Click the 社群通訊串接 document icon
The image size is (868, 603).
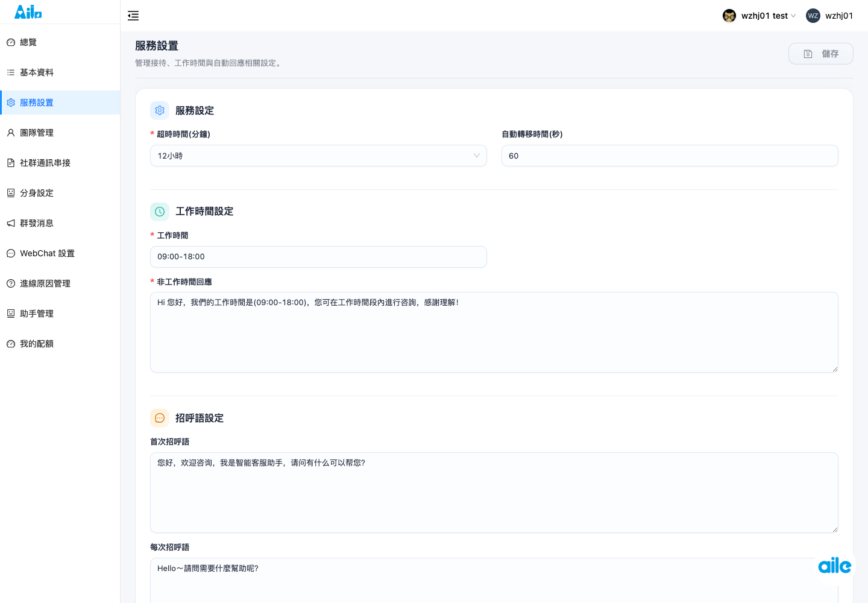[11, 163]
